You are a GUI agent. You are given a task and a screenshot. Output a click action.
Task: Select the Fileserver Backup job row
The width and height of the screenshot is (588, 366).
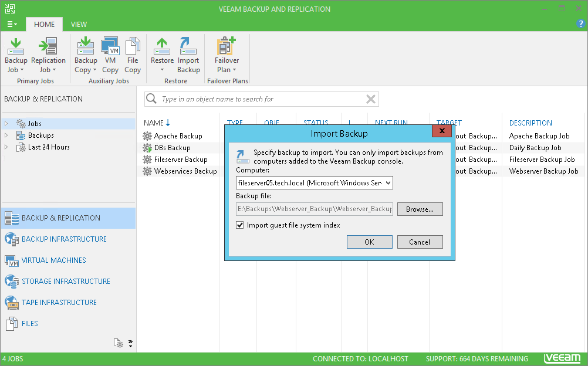[181, 160]
